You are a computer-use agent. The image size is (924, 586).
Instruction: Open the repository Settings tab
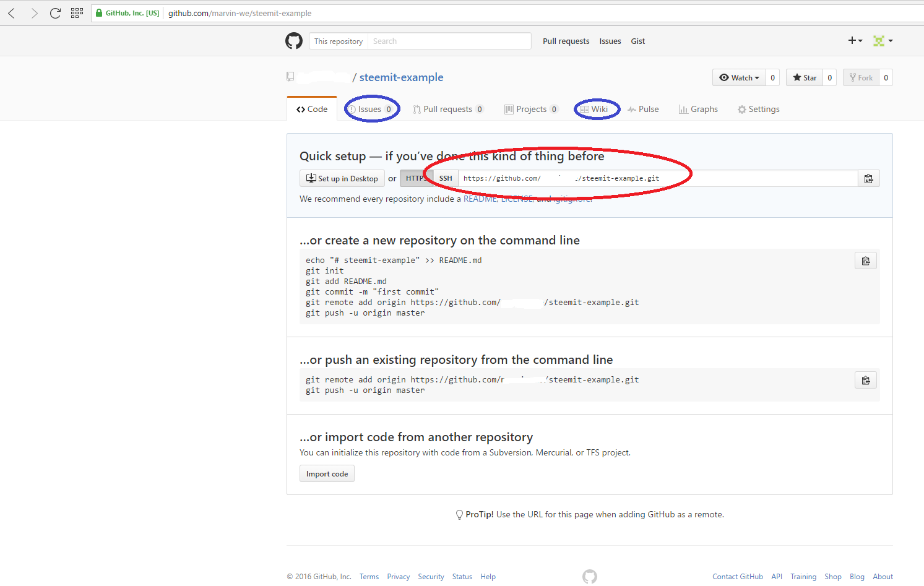click(759, 109)
